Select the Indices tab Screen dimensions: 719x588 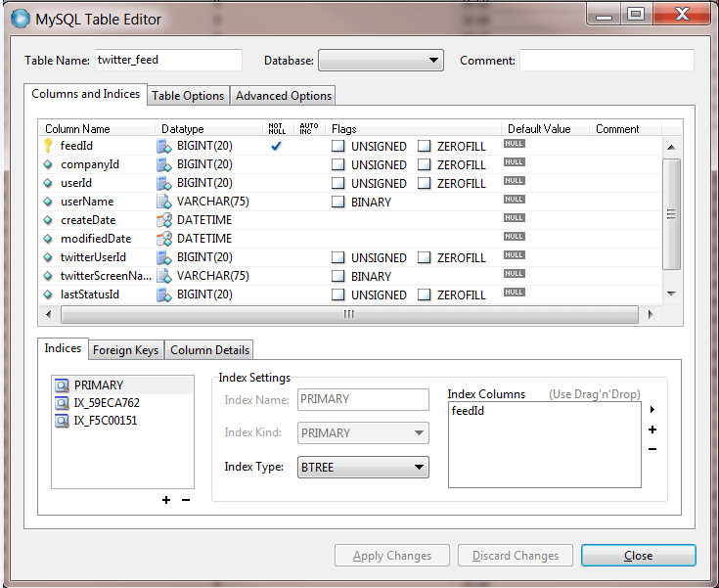point(63,348)
